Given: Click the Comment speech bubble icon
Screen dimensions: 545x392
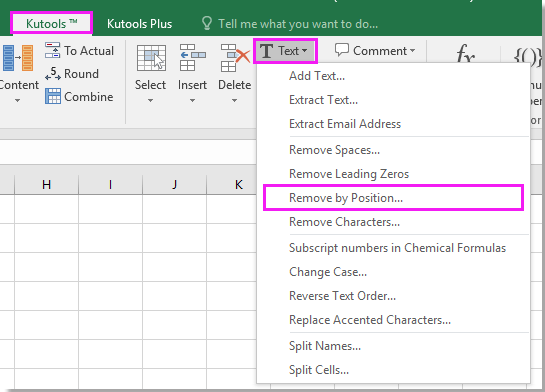Looking at the screenshot, I should click(x=342, y=50).
